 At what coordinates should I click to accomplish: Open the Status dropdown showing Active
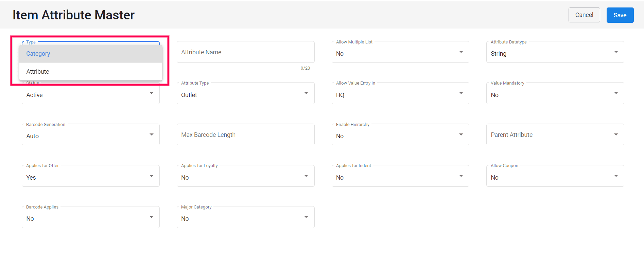90,95
